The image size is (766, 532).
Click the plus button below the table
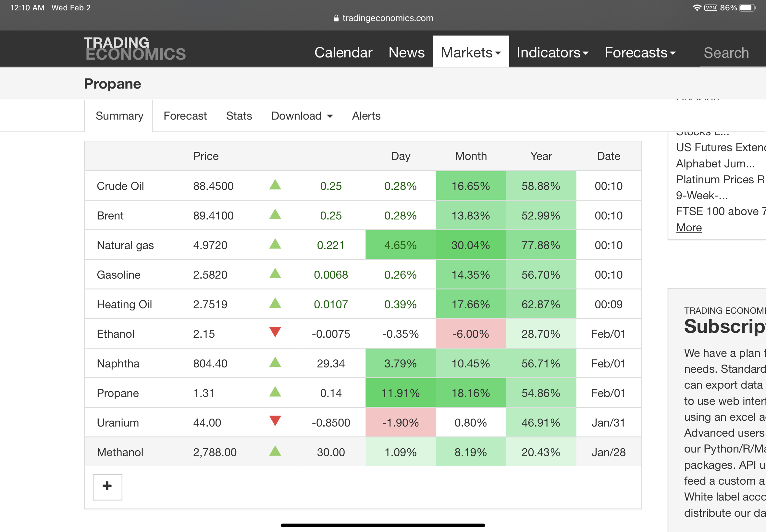click(107, 487)
